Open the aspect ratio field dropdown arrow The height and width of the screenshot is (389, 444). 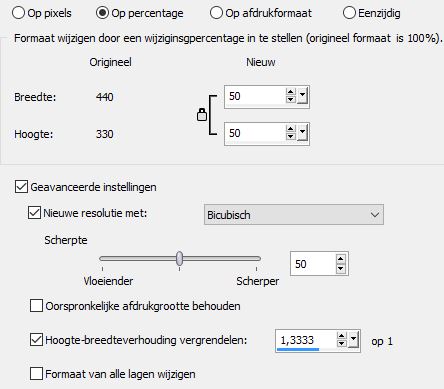[x=353, y=340]
